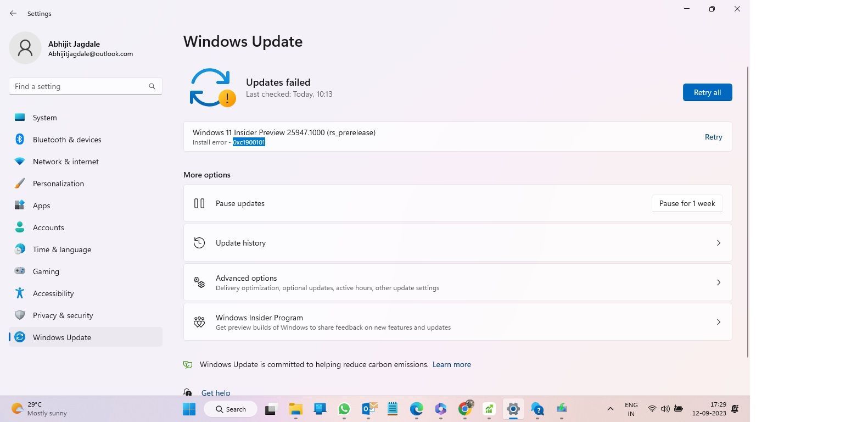The width and height of the screenshot is (868, 422).
Task: Open the Learn more carbon emissions link
Action: click(451, 364)
